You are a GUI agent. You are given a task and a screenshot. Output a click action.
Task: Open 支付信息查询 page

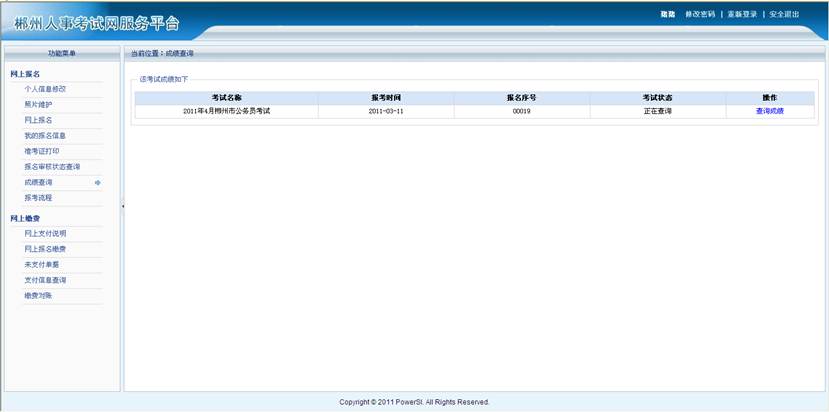pos(45,280)
